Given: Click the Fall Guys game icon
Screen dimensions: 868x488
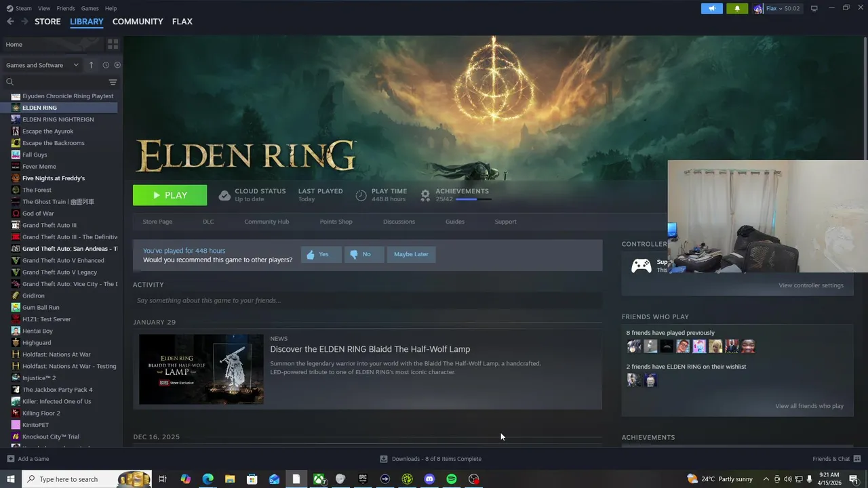Looking at the screenshot, I should [16, 155].
